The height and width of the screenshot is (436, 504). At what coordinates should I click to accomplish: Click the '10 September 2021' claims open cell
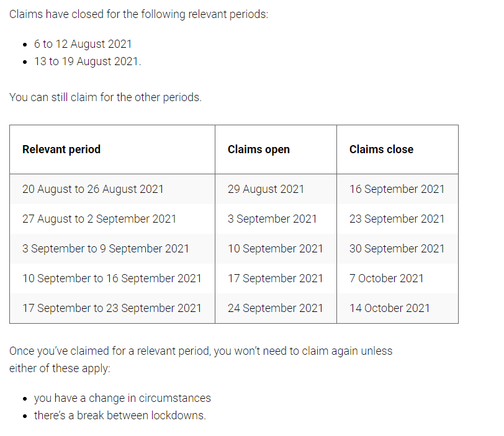point(276,249)
